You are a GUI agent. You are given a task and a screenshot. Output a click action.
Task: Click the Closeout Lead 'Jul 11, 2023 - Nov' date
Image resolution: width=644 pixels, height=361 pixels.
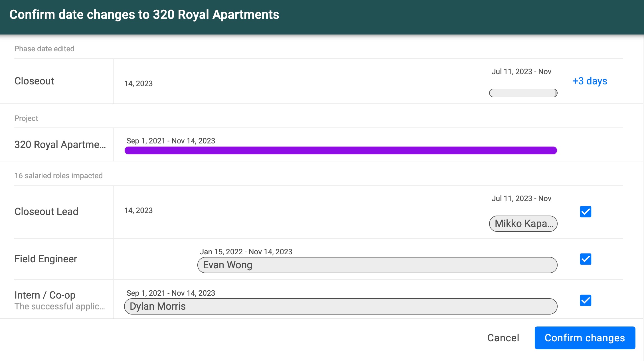tap(521, 198)
